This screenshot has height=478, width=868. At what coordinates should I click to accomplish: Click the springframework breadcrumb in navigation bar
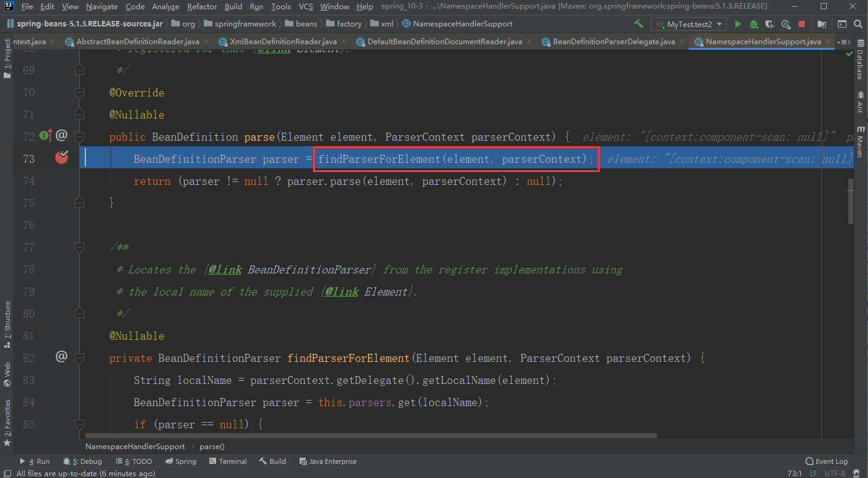pos(240,24)
